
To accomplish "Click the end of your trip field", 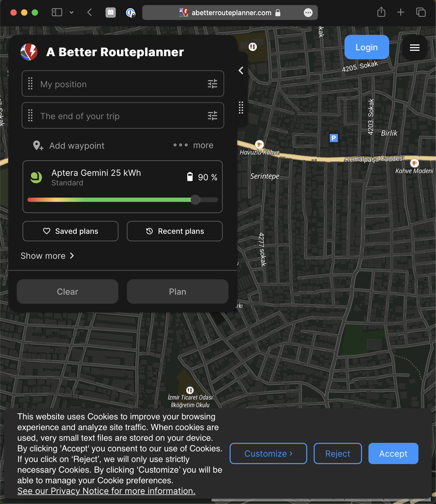I will pos(123,116).
